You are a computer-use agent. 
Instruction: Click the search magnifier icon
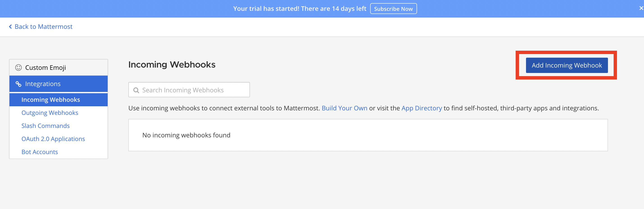tap(136, 90)
